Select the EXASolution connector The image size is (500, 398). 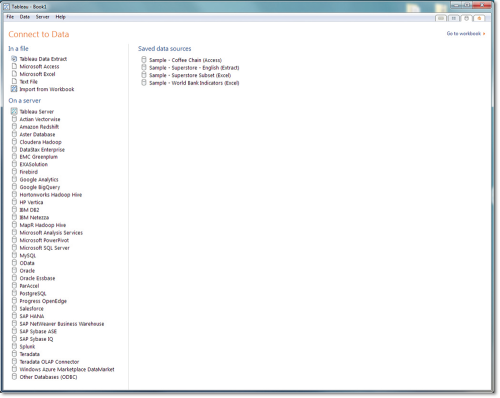point(34,165)
